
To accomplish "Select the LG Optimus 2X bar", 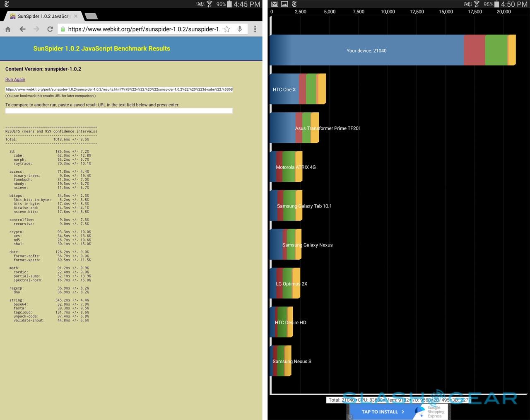I will 285,284.
